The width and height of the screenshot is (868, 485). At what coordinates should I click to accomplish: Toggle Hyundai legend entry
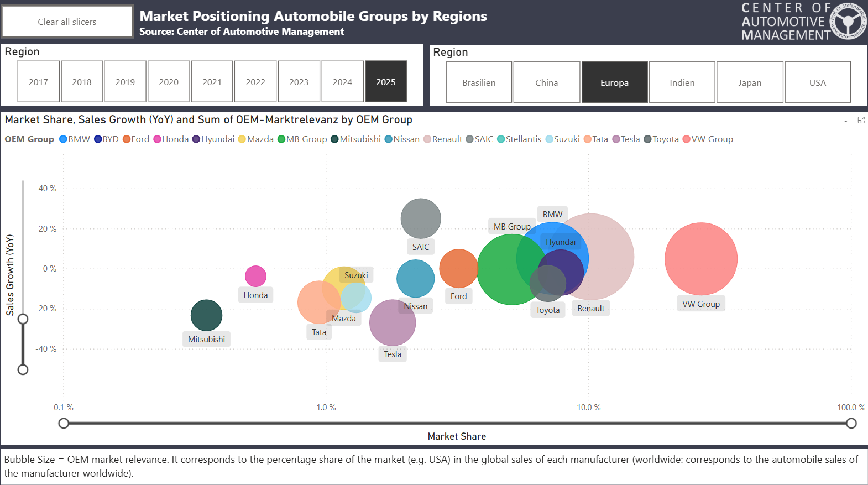pyautogui.click(x=213, y=139)
